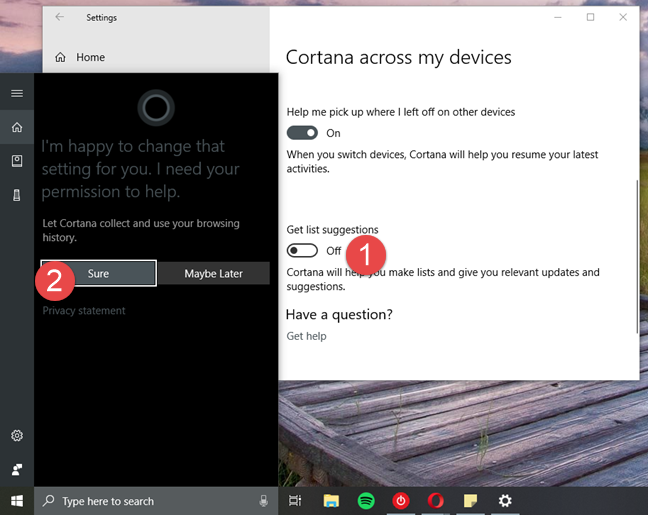Launch Opera browser from taskbar
Screen dimensions: 648x515
pyautogui.click(x=436, y=501)
